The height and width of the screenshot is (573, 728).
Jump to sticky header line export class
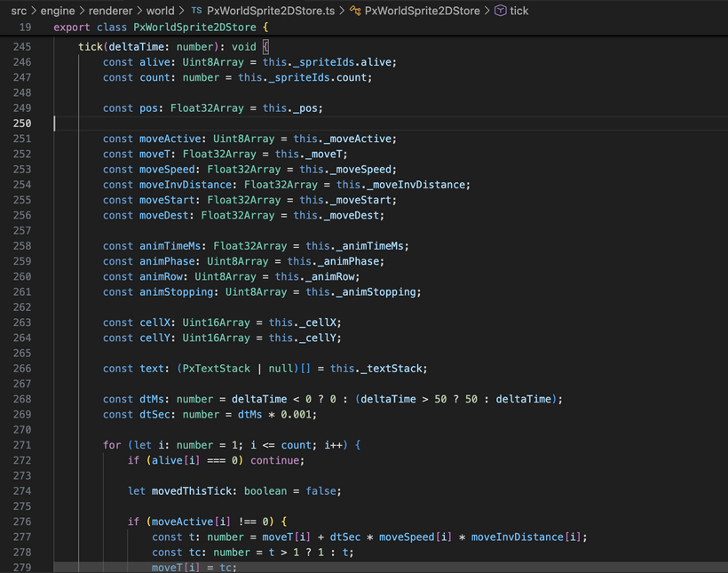153,28
